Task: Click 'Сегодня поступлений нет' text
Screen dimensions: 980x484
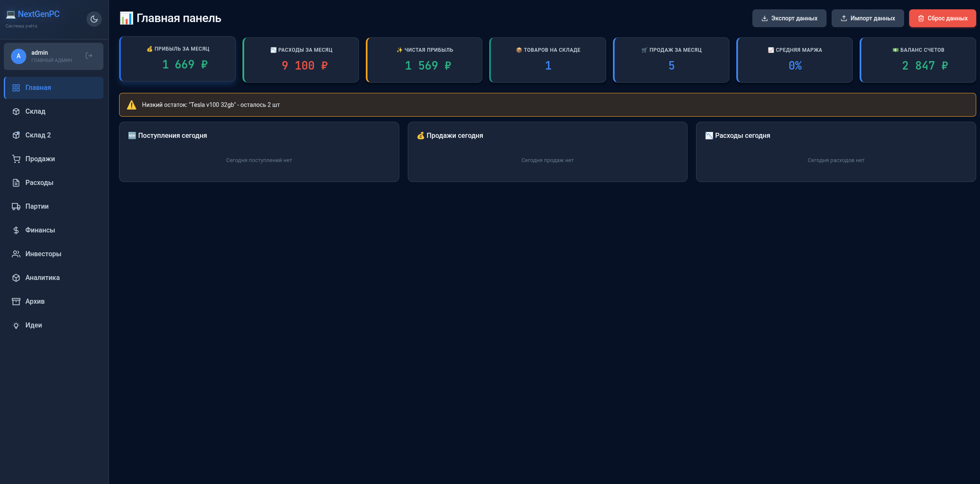Action: click(259, 160)
